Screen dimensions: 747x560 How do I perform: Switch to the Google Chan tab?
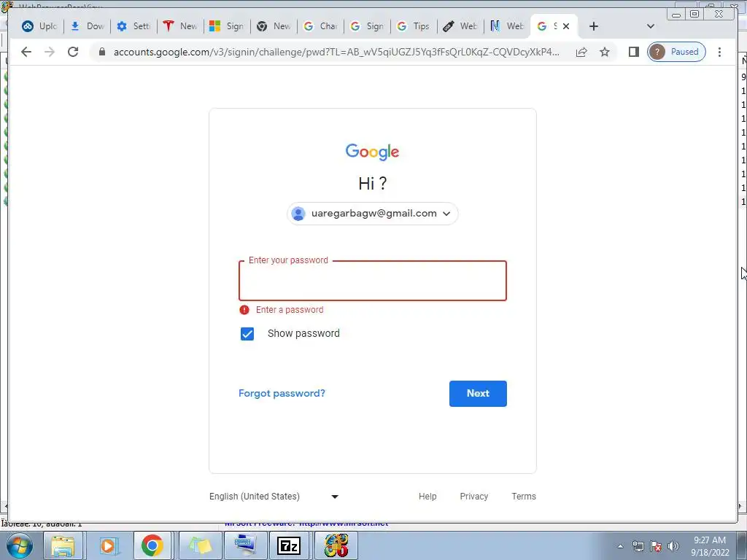point(321,27)
